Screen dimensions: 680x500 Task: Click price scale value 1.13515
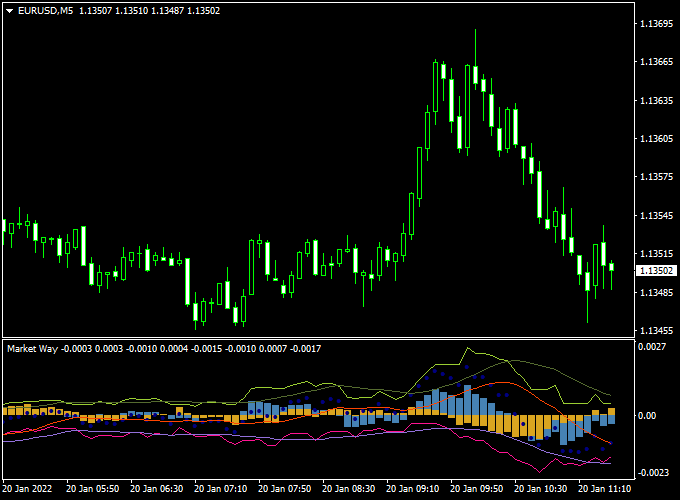(x=657, y=254)
